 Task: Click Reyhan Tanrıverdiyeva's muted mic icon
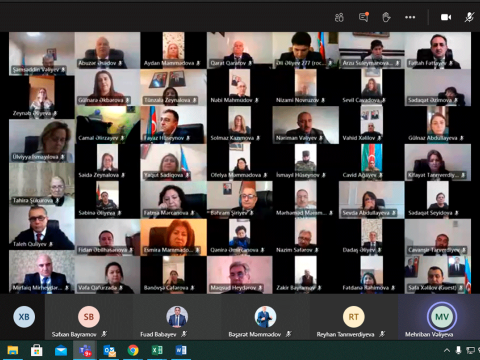382,334
